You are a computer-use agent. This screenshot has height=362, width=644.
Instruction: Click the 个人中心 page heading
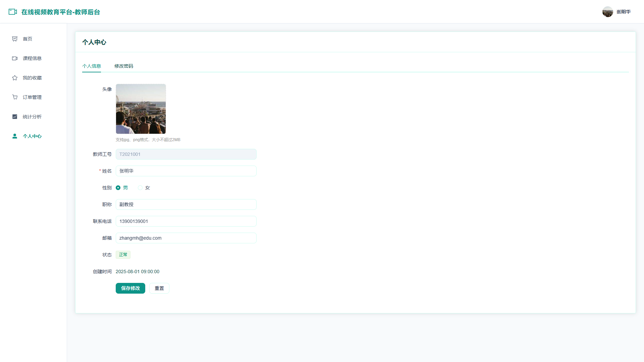tap(94, 42)
